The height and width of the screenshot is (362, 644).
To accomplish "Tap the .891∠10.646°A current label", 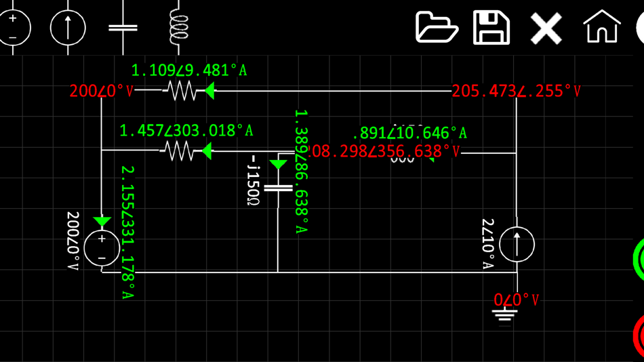I will (x=410, y=133).
